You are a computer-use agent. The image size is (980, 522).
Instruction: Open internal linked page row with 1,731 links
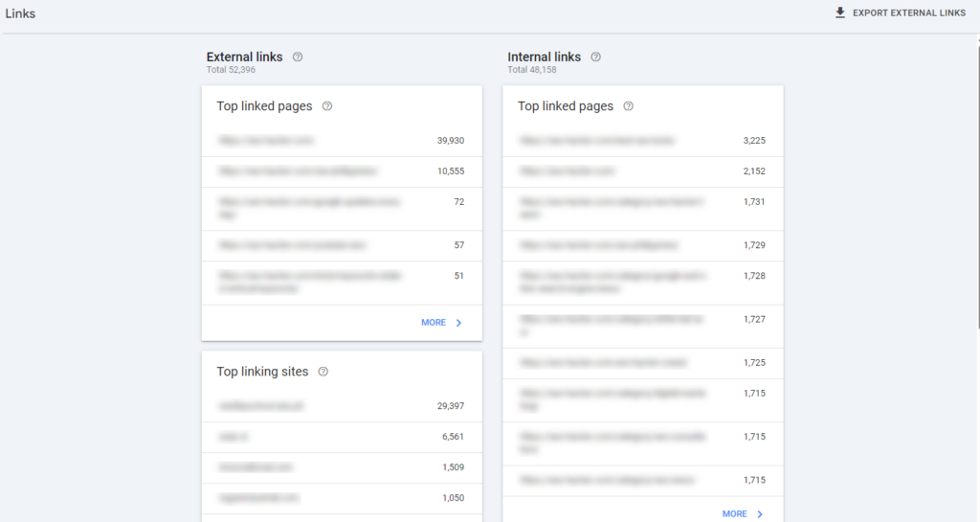643,208
